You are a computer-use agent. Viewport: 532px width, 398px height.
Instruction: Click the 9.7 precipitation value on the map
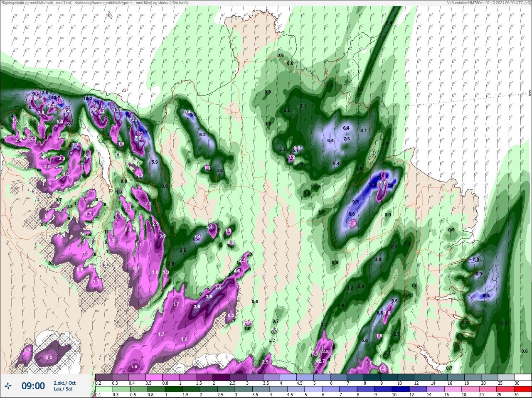(355, 202)
